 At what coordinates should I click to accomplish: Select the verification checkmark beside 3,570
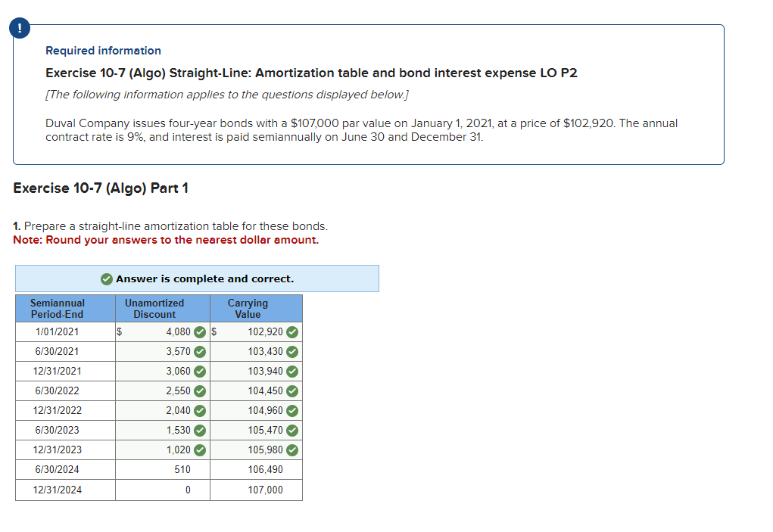198,351
